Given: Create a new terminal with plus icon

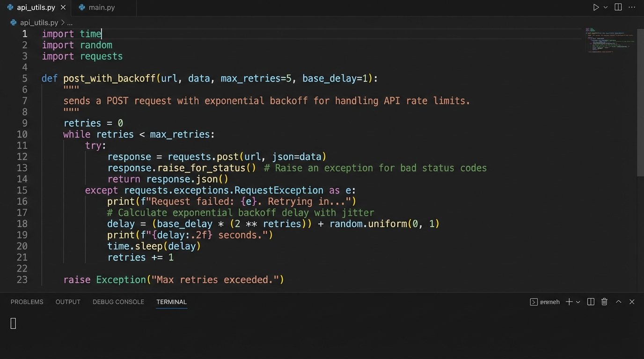Looking at the screenshot, I should pos(569,302).
